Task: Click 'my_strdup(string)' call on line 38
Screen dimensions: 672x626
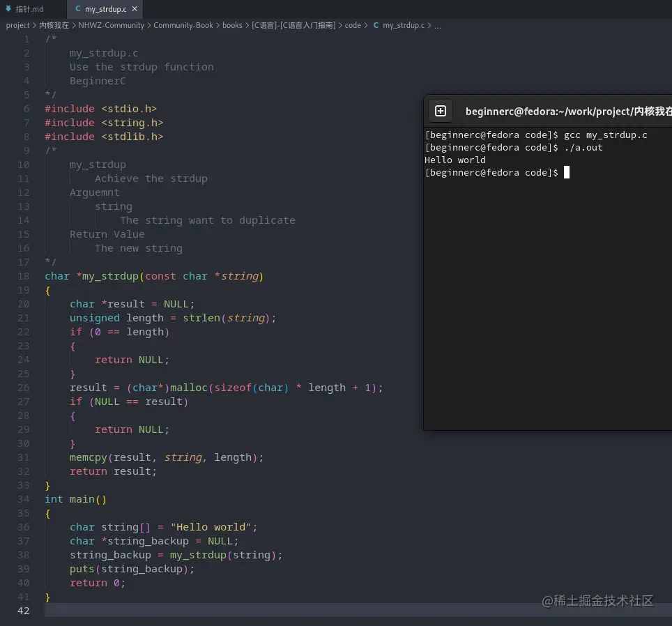Action: tap(223, 555)
